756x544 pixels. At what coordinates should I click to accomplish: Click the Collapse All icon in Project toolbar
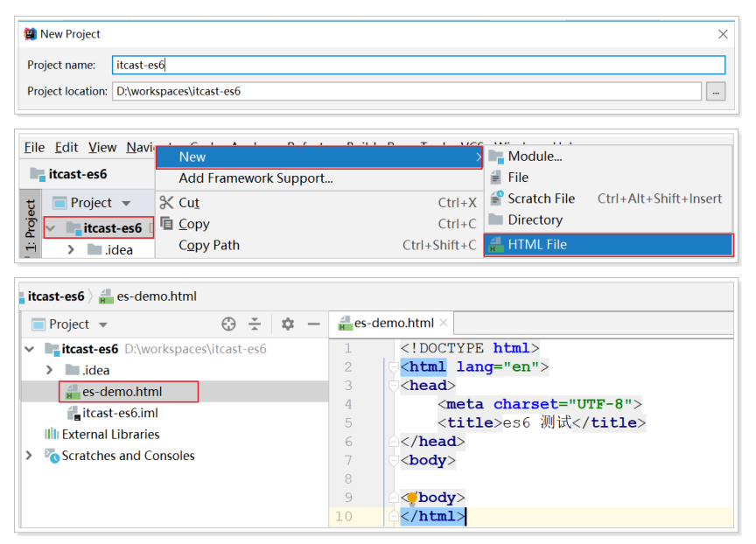tap(255, 324)
